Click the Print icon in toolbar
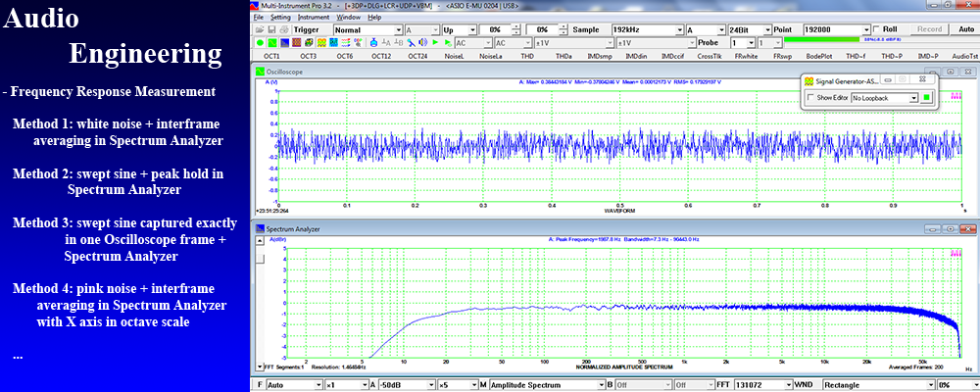Image resolution: width=980 pixels, height=392 pixels. [284, 29]
